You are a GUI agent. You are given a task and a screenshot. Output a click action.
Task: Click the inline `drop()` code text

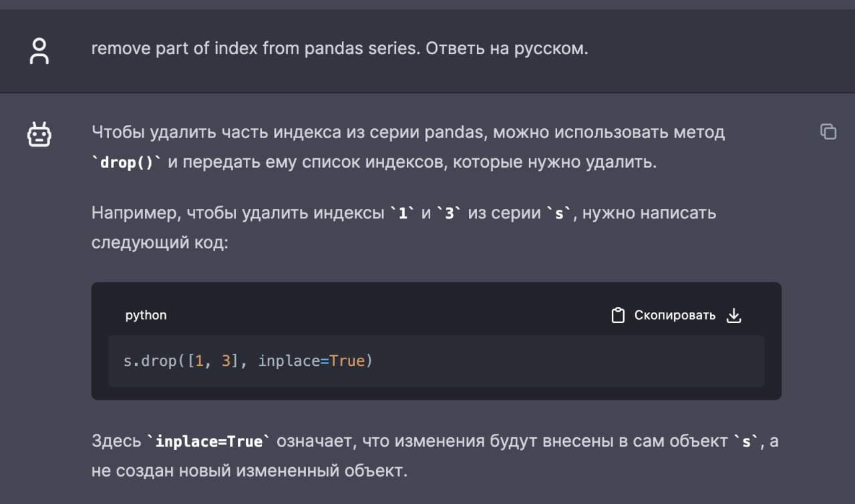click(126, 162)
